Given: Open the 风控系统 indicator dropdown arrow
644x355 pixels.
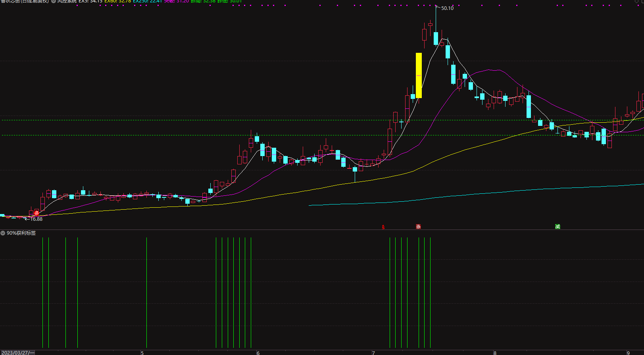Looking at the screenshot, I should [54, 1].
